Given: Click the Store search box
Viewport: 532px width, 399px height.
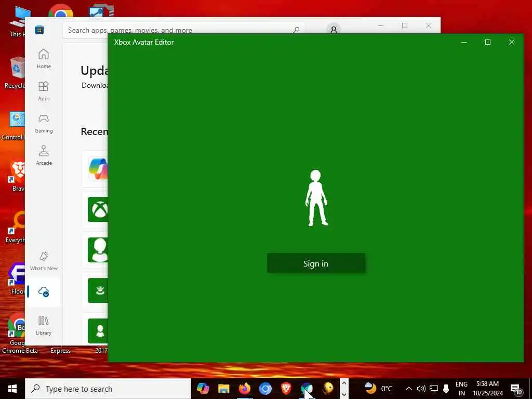Looking at the screenshot, I should click(183, 30).
